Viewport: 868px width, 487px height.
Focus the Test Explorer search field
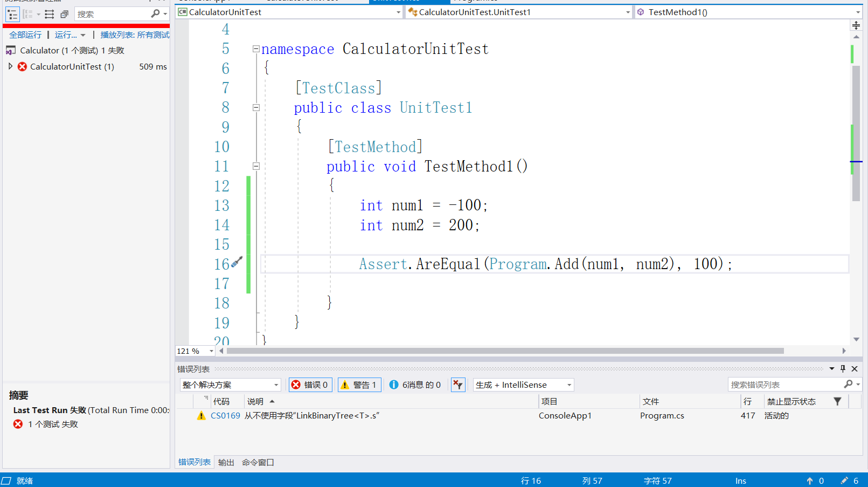tap(113, 14)
